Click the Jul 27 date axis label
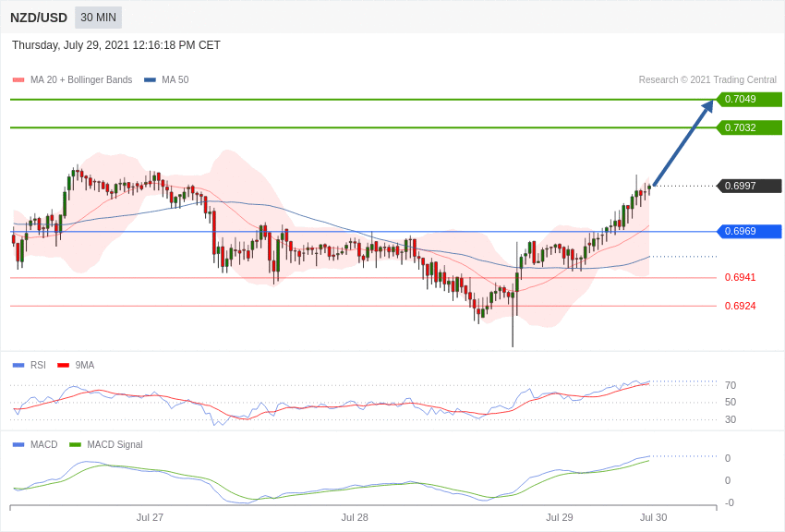The height and width of the screenshot is (532, 785). click(x=150, y=517)
